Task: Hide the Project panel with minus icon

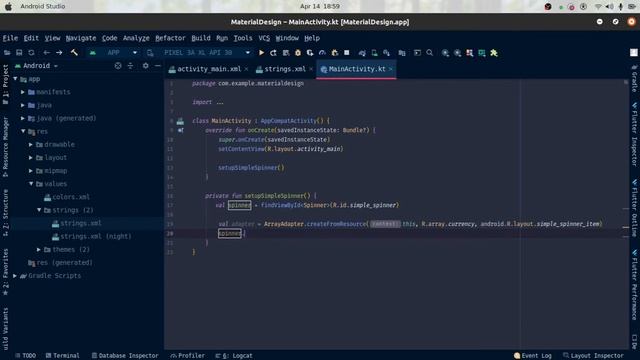Action: (x=158, y=66)
